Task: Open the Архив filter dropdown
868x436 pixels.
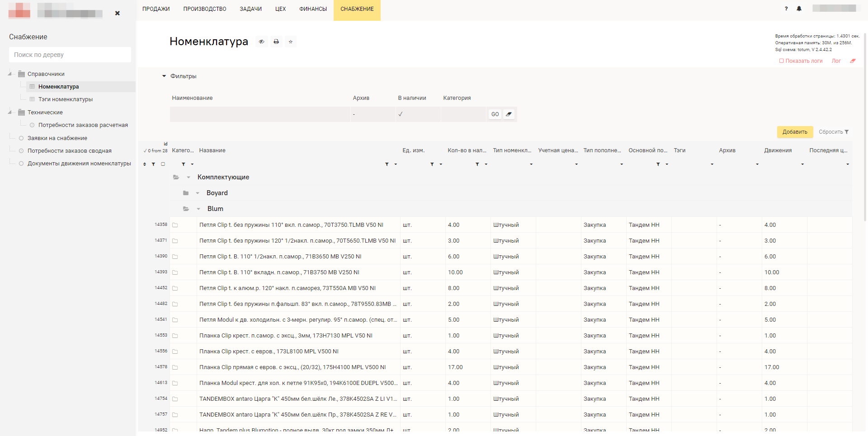Action: pyautogui.click(x=373, y=114)
